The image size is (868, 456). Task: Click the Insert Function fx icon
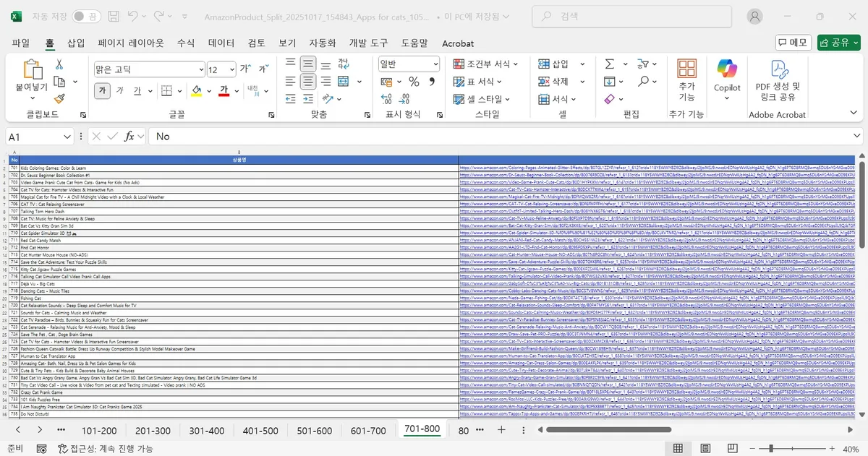[129, 136]
